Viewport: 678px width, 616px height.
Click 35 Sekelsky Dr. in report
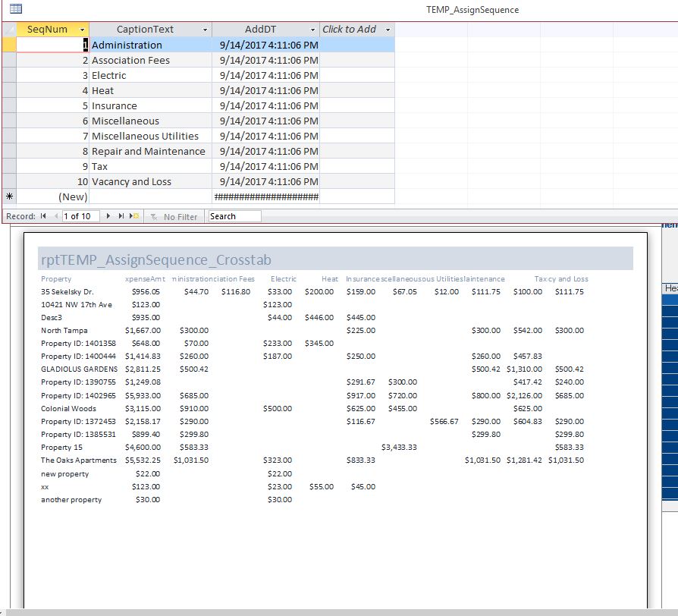[67, 291]
